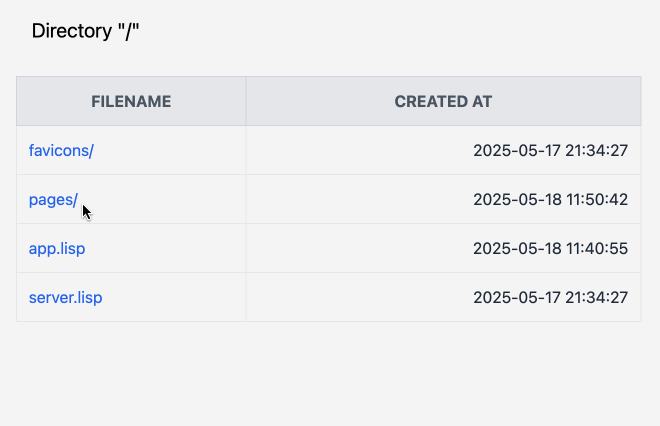The width and height of the screenshot is (660, 426).
Task: Click the 21:34:27 time in favicons/ row
Action: [596, 150]
